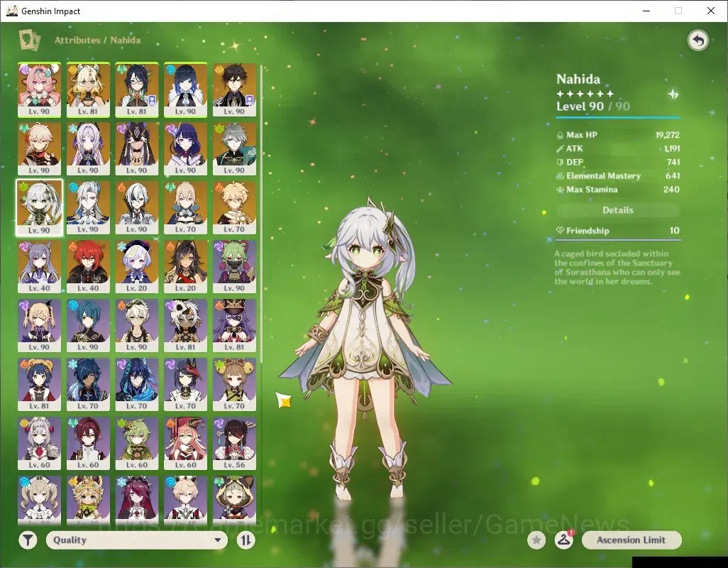Click the sparkle icon beside Nahida's name
Image resolution: width=728 pixels, height=568 pixels.
click(673, 94)
